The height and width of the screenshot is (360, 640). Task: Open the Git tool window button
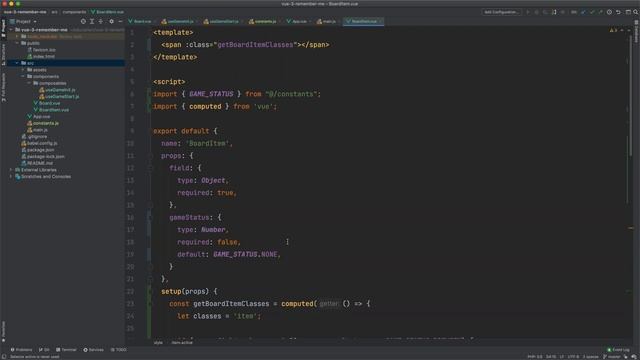click(44, 350)
